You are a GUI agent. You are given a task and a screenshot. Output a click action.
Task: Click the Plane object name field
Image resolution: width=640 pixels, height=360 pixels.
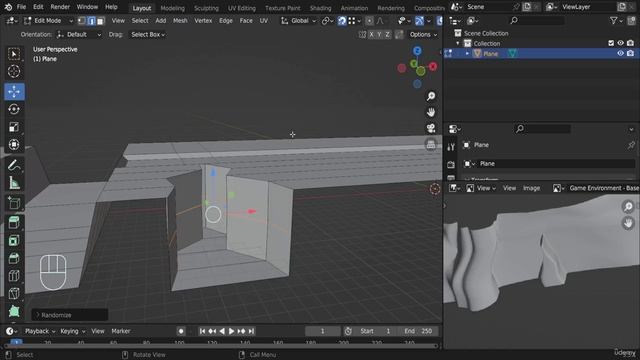549,164
